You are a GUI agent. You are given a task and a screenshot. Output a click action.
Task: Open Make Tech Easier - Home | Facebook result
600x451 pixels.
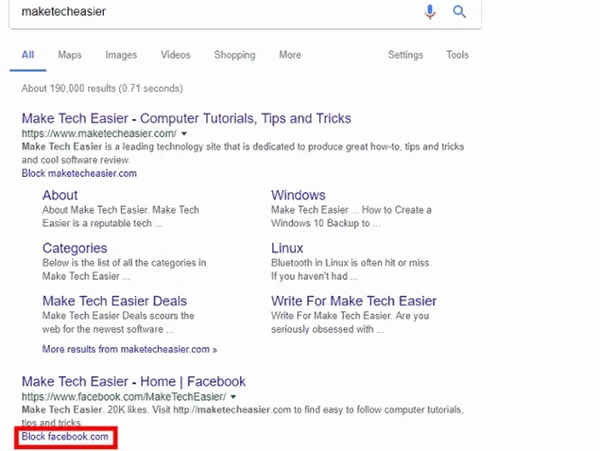(134, 382)
